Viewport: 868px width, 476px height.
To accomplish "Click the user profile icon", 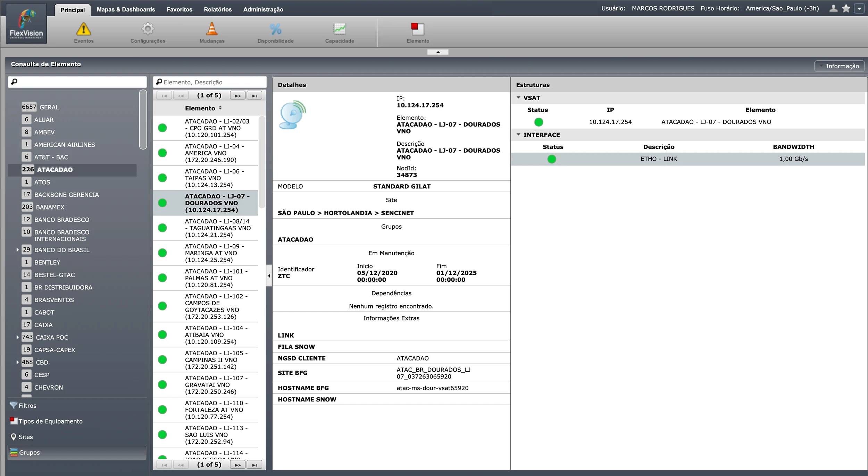I will pos(833,8).
